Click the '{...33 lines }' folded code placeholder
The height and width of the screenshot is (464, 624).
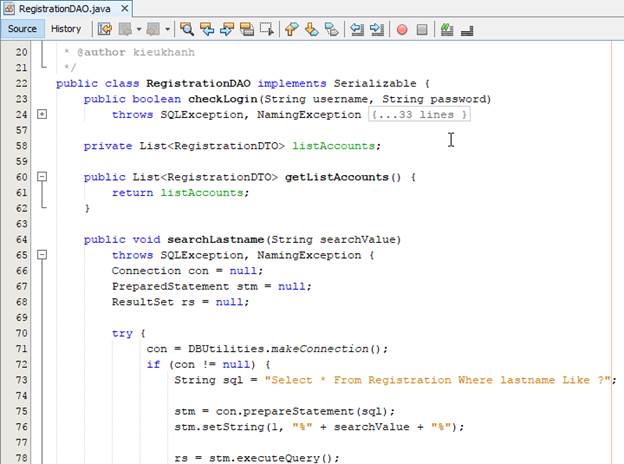pos(419,115)
